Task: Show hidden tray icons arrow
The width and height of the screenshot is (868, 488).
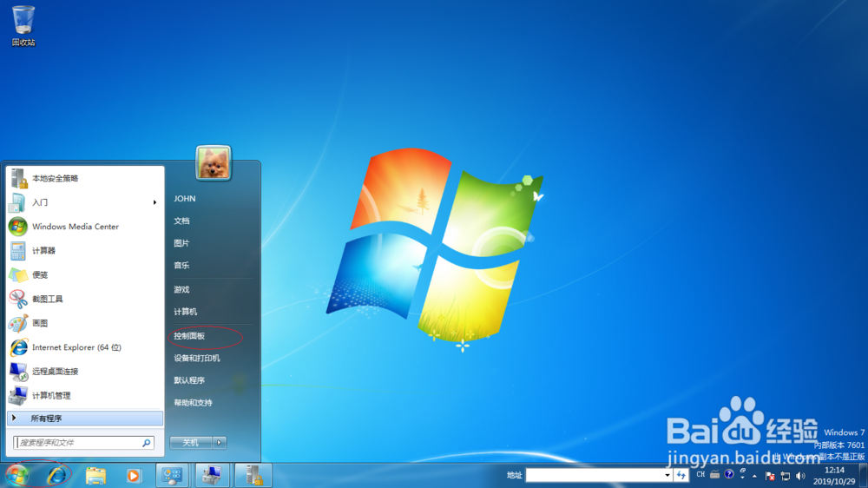Action: click(754, 476)
